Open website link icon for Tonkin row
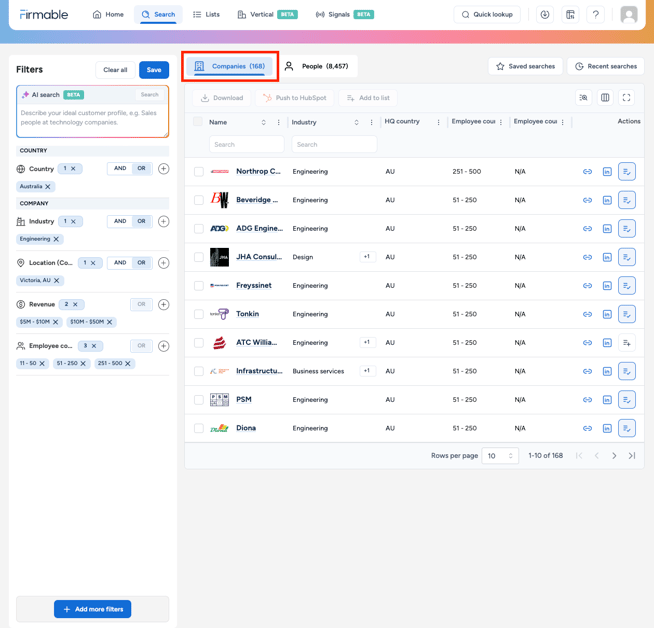Screen dimensions: 654x628 (587, 314)
